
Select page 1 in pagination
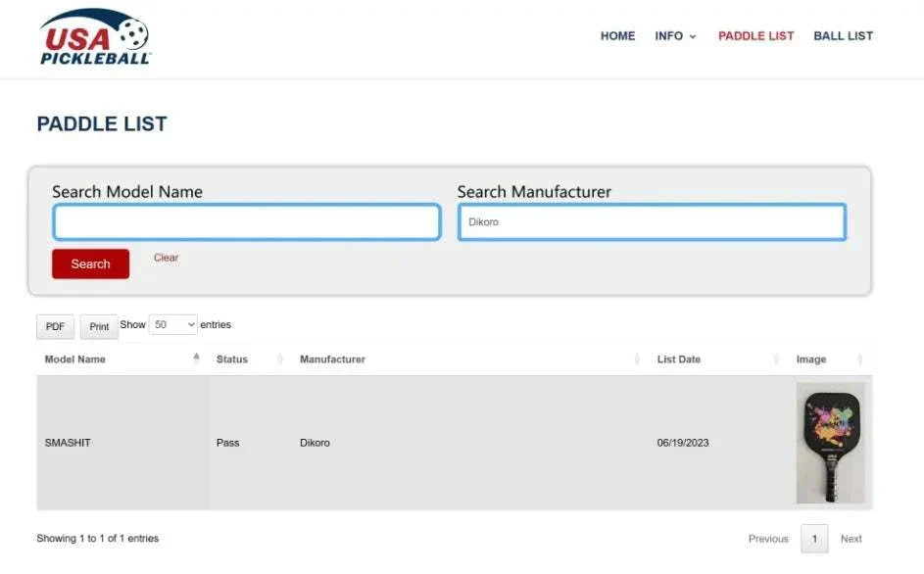click(814, 539)
